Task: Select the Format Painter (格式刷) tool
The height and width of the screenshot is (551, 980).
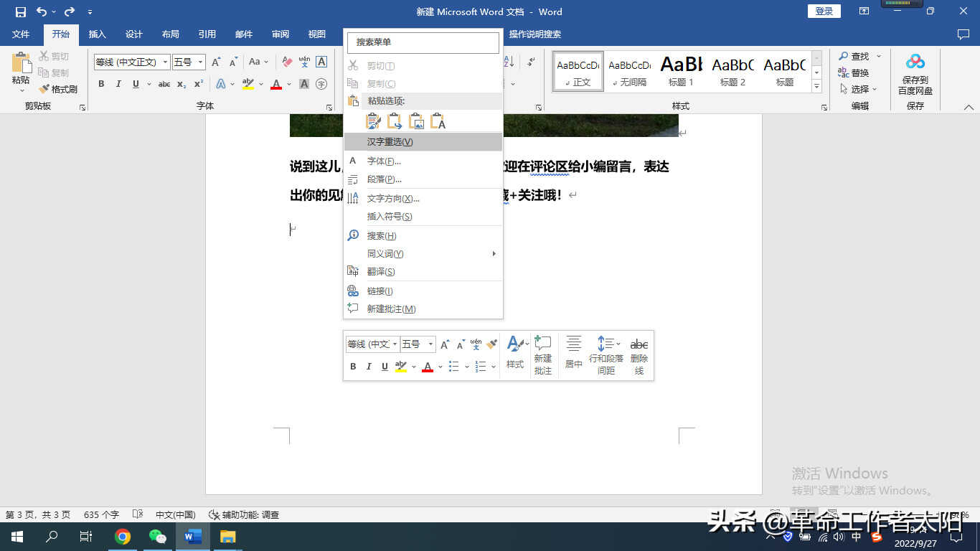Action: pos(57,89)
